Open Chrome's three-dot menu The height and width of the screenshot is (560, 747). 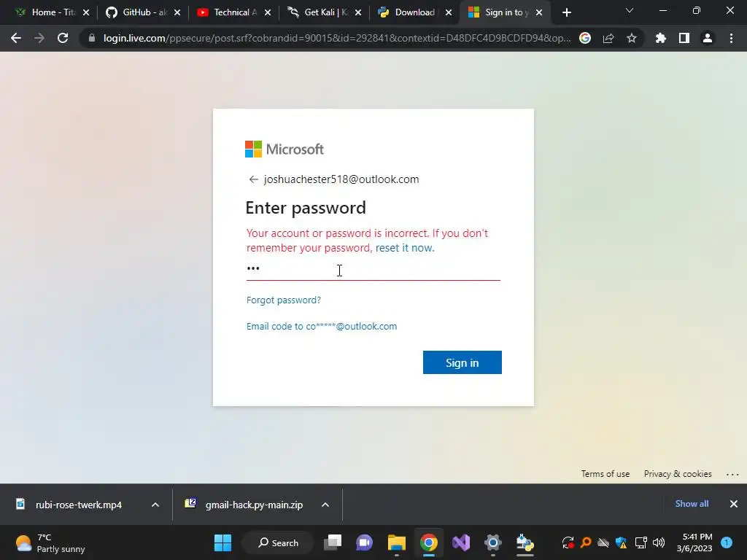pos(731,38)
